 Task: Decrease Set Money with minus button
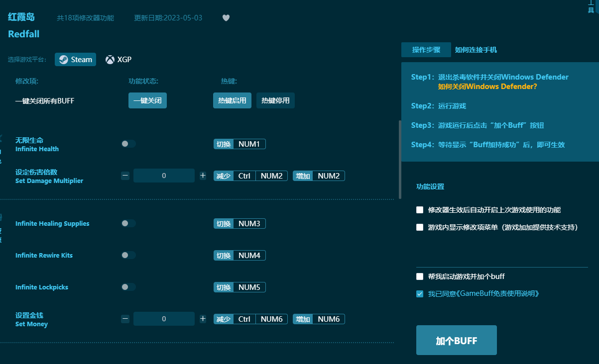pos(125,319)
